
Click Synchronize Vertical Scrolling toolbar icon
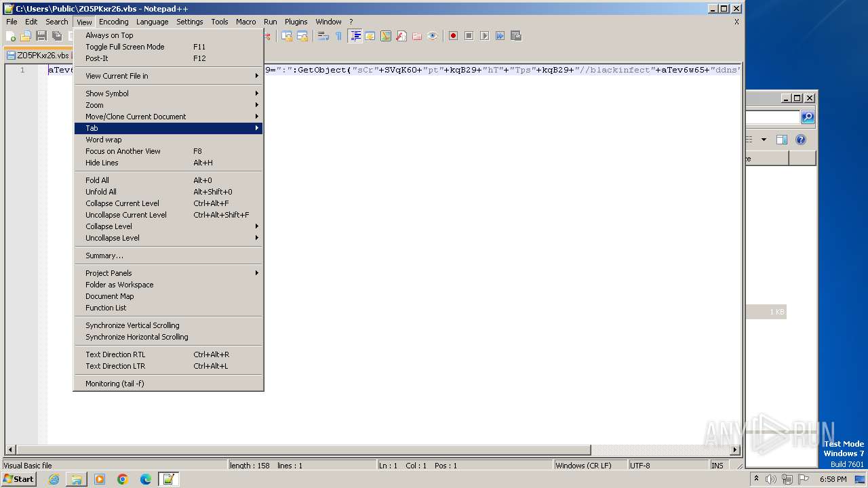click(287, 36)
